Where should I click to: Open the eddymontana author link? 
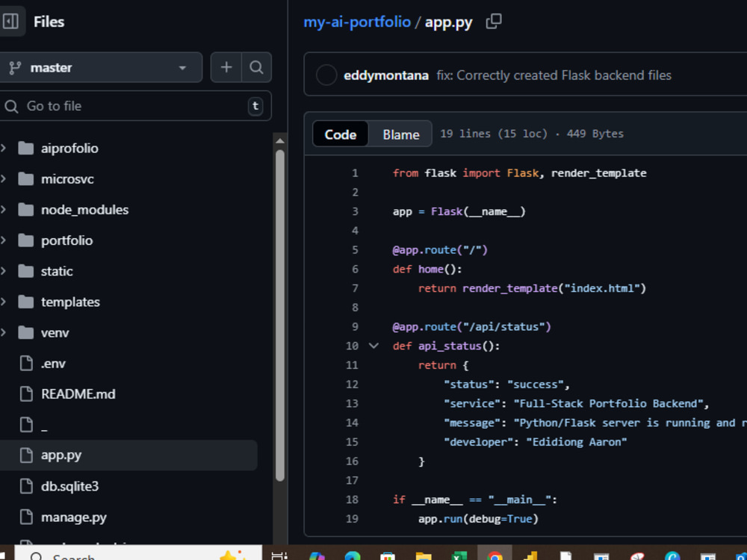pyautogui.click(x=386, y=75)
